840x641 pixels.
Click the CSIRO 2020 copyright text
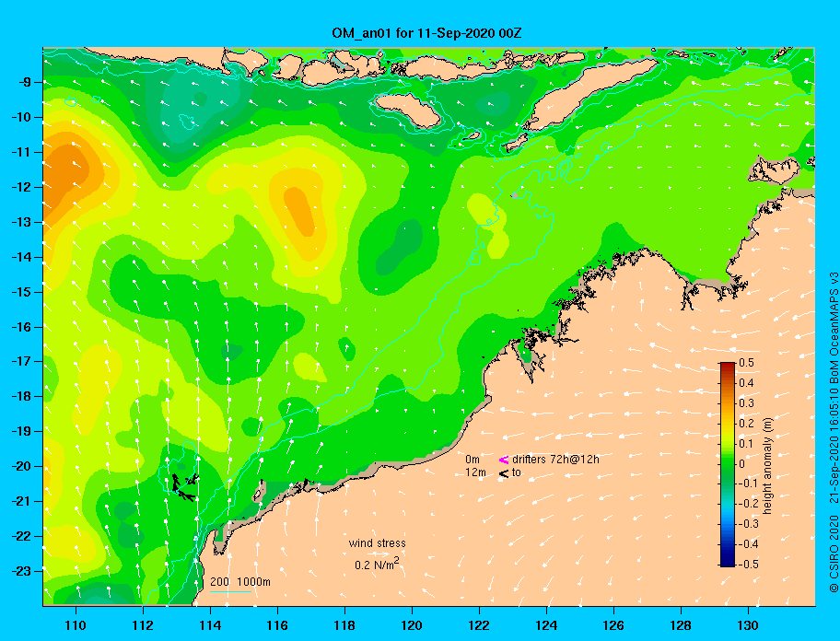click(834, 554)
